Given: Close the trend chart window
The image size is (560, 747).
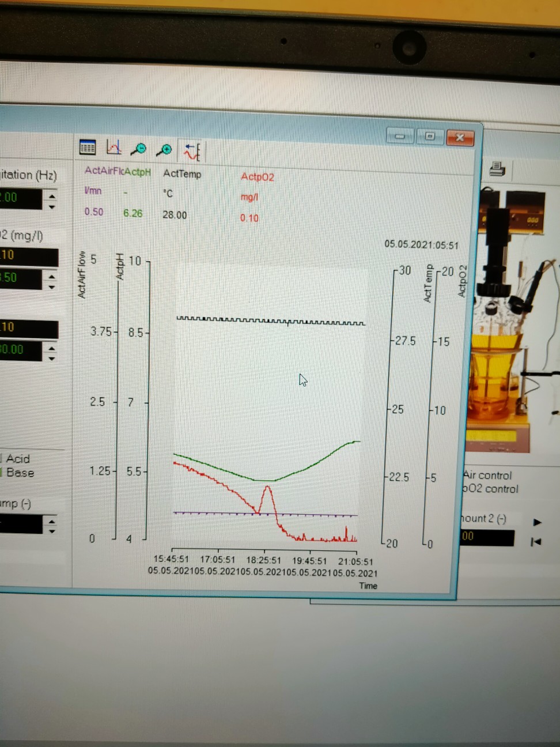Looking at the screenshot, I should pos(459,137).
